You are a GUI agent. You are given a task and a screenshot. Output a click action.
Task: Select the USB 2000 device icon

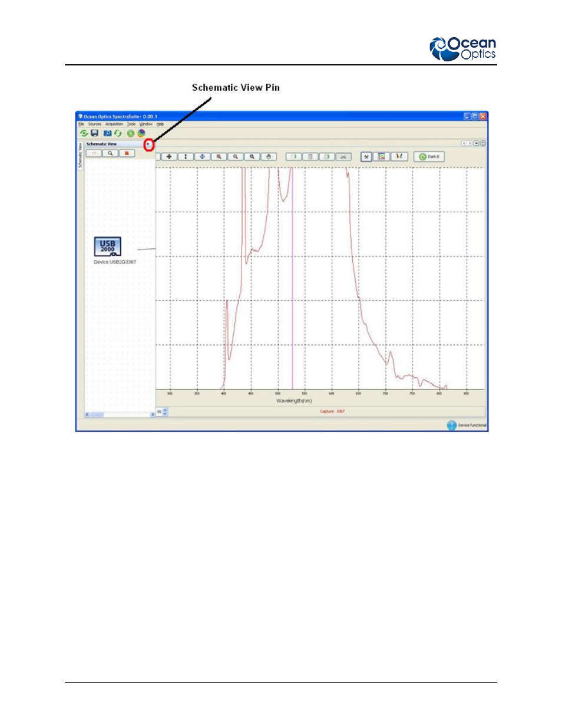coord(108,246)
